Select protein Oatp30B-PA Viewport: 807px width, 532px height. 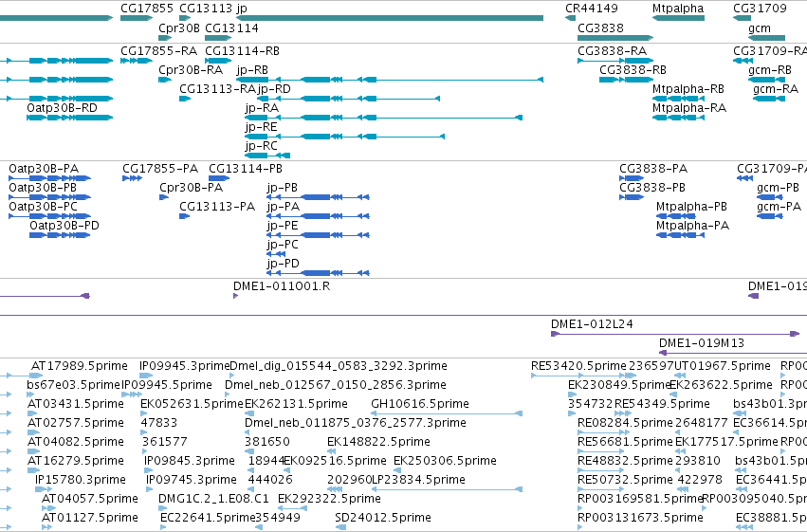pyautogui.click(x=44, y=169)
